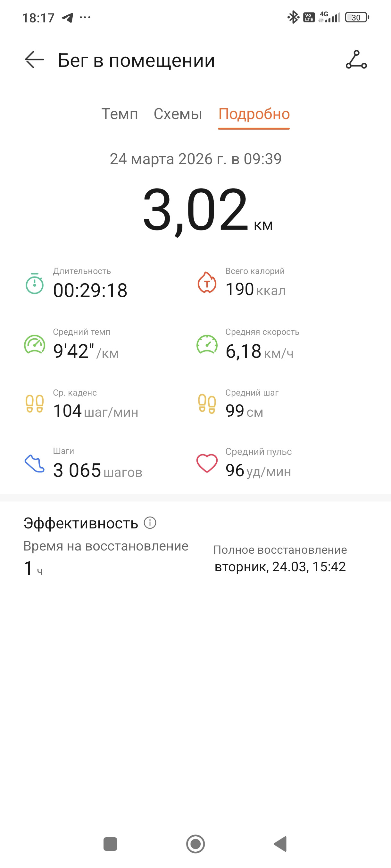Tap the Полное восстановление time text

coord(280,567)
